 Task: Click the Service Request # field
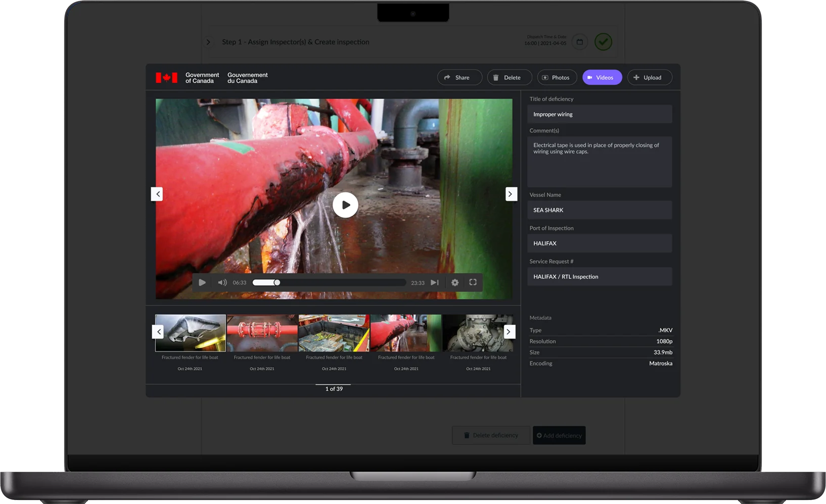600,277
